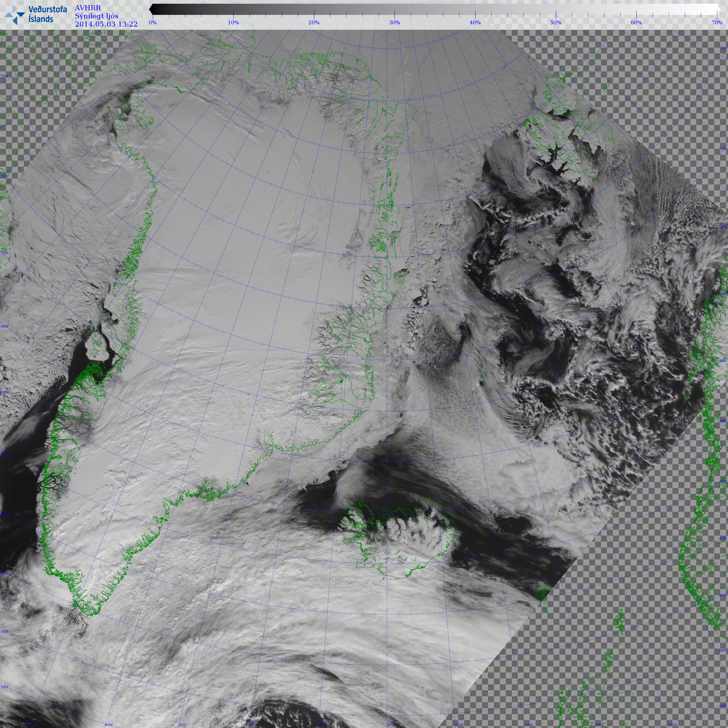Click the left arrow end of grayscale bar
This screenshot has height=728, width=728.
click(151, 9)
